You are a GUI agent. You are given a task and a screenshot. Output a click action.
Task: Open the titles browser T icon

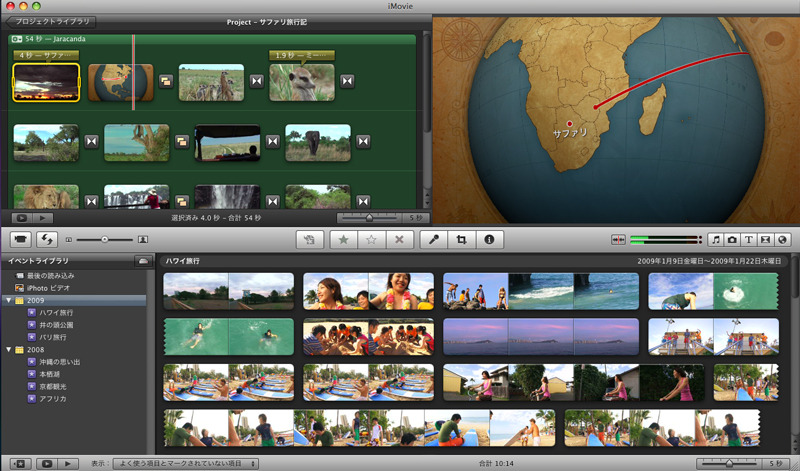[748, 239]
